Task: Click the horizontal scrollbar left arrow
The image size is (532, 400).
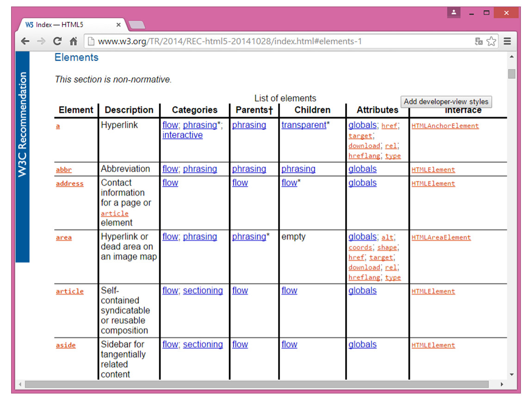Action: tap(20, 384)
